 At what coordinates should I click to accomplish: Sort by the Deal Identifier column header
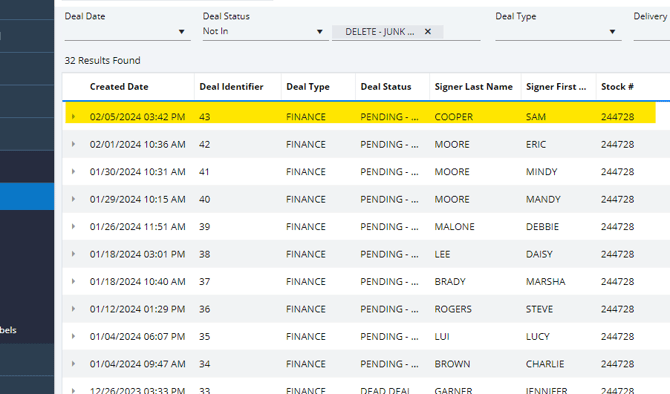[x=231, y=87]
